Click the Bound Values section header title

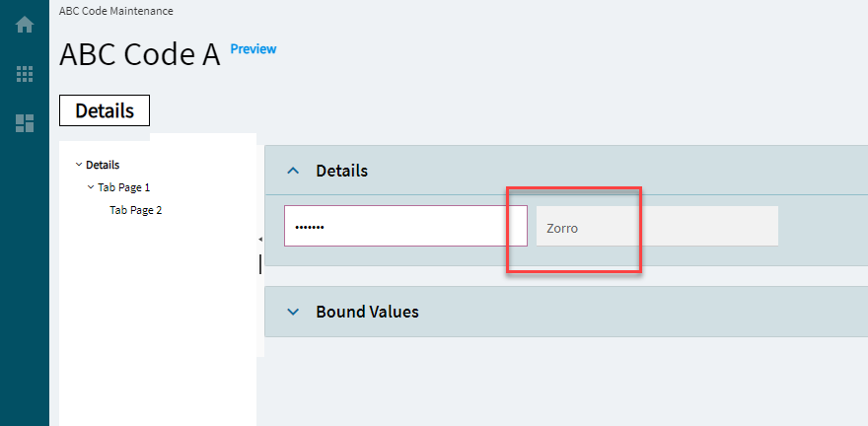point(367,312)
